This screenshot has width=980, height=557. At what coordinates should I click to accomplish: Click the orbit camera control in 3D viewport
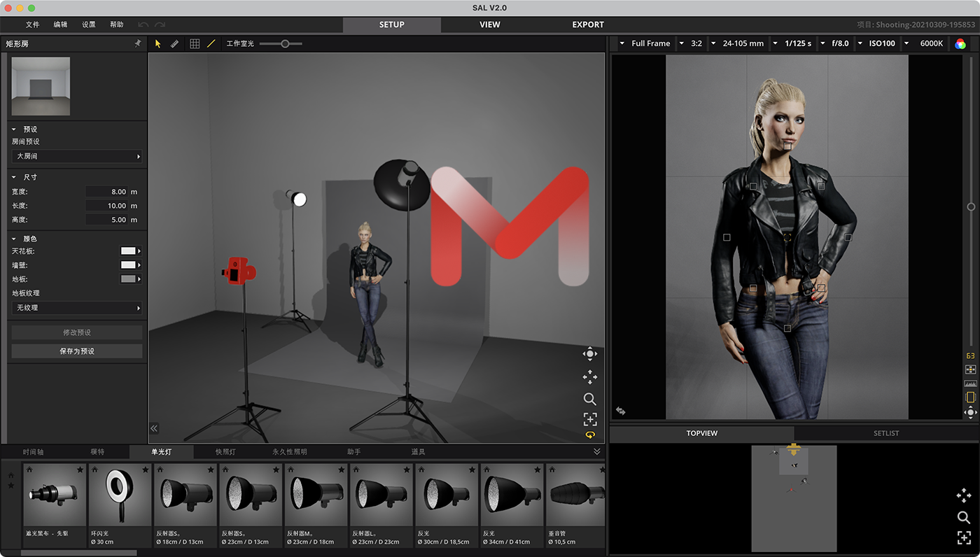590,353
